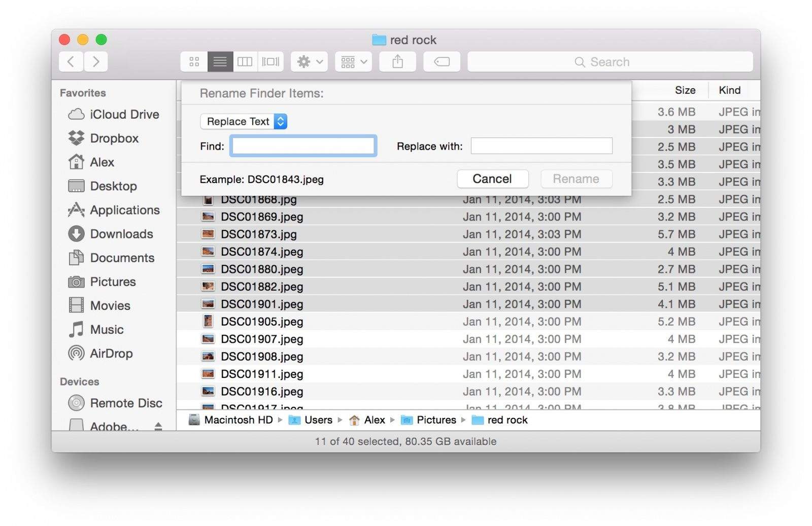Open AirDrop in the sidebar
The height and width of the screenshot is (526, 812).
pyautogui.click(x=111, y=354)
